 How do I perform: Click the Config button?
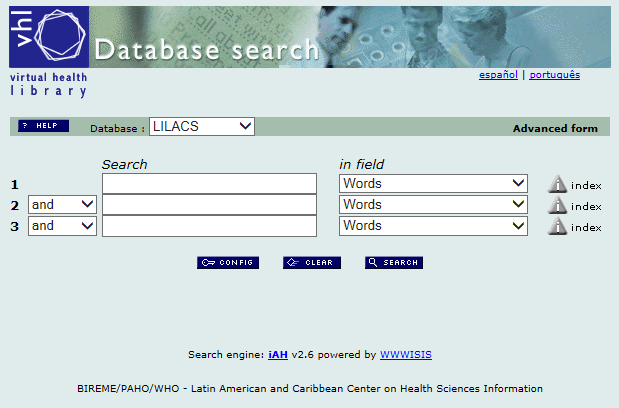pos(228,262)
